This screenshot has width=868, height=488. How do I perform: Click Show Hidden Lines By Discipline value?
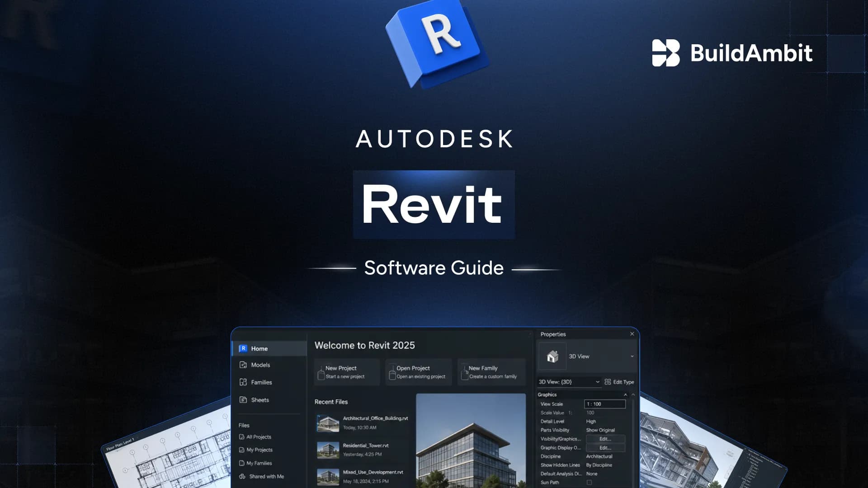pos(599,465)
